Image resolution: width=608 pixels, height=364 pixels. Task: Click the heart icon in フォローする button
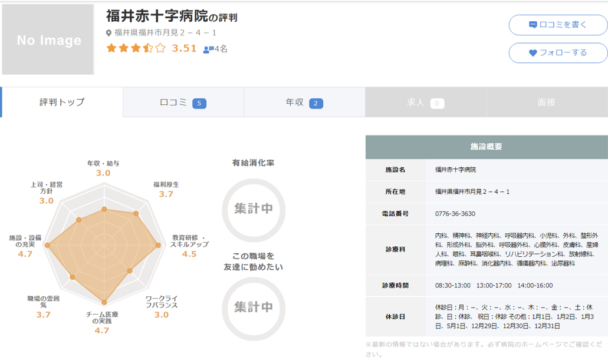[x=533, y=52]
